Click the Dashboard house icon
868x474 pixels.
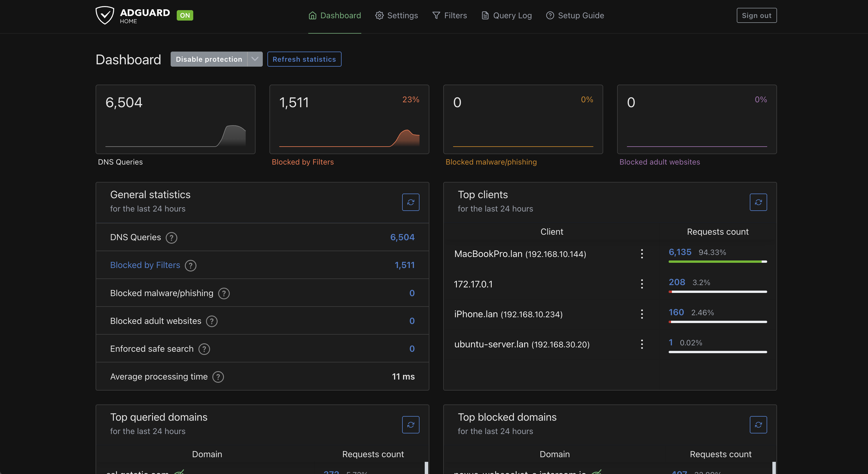click(312, 15)
